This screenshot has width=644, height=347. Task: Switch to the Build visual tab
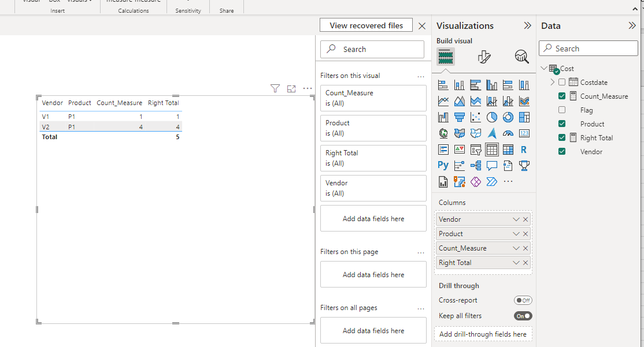tap(446, 57)
